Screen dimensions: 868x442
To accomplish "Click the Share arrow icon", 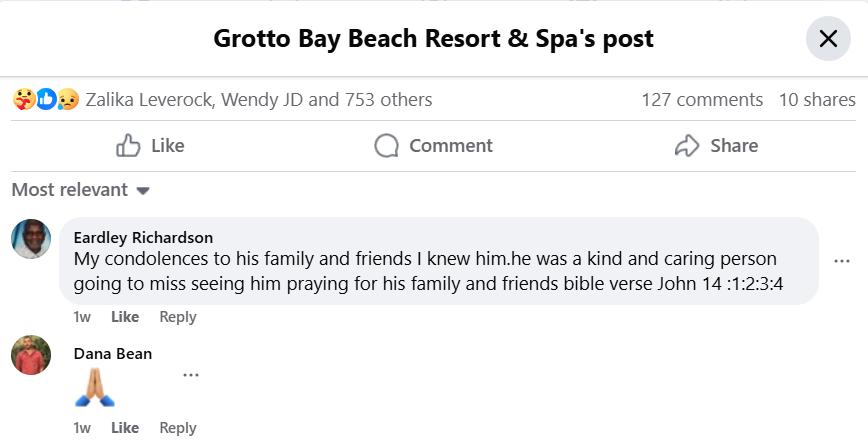I will coord(686,146).
